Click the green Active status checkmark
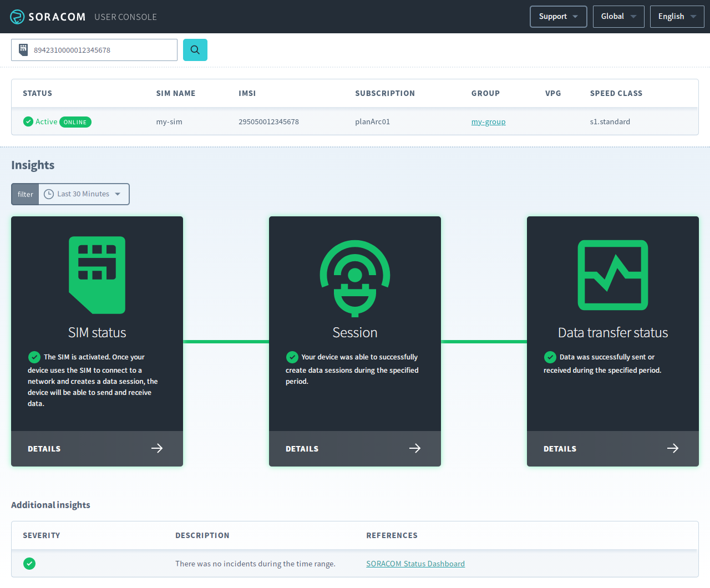 tap(28, 121)
